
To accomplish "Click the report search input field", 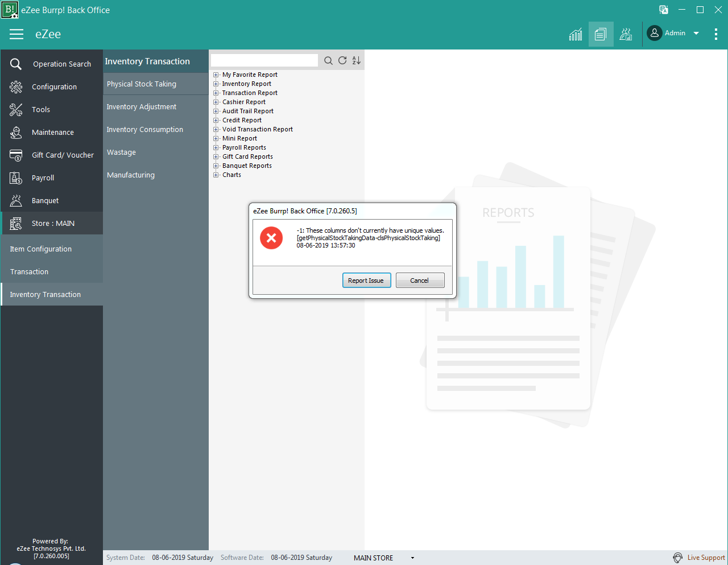I will click(264, 60).
